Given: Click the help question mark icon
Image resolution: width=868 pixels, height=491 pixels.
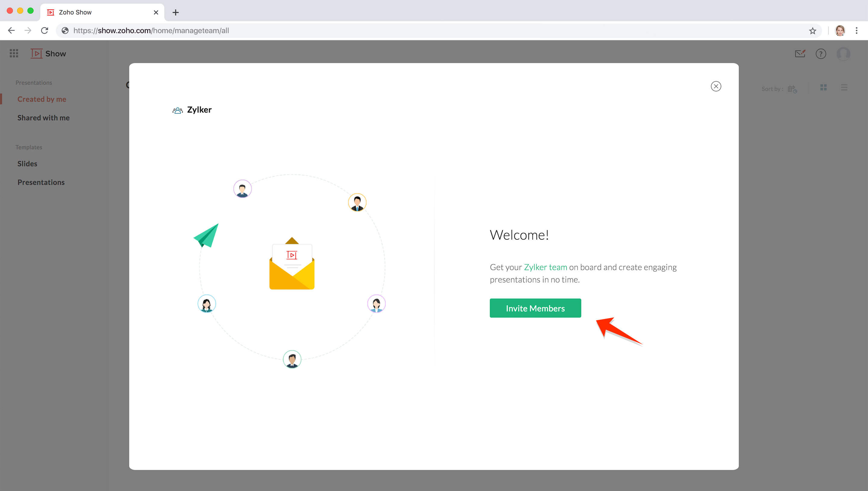Looking at the screenshot, I should [x=821, y=54].
